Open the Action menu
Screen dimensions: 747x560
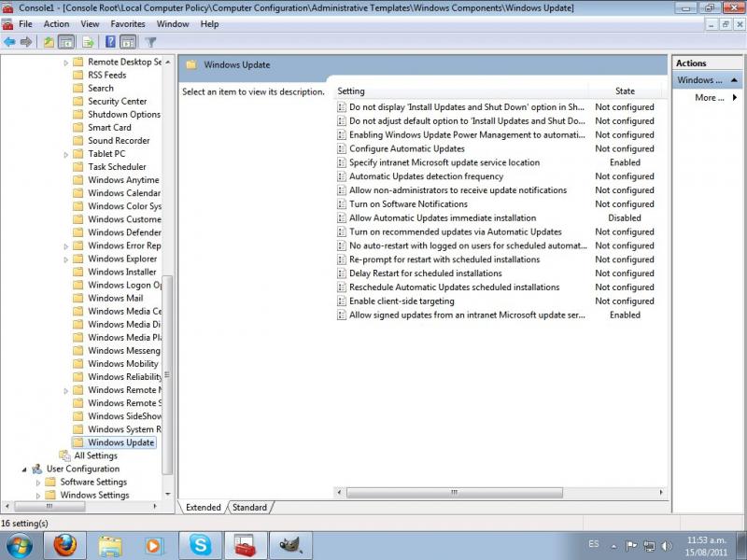click(56, 24)
